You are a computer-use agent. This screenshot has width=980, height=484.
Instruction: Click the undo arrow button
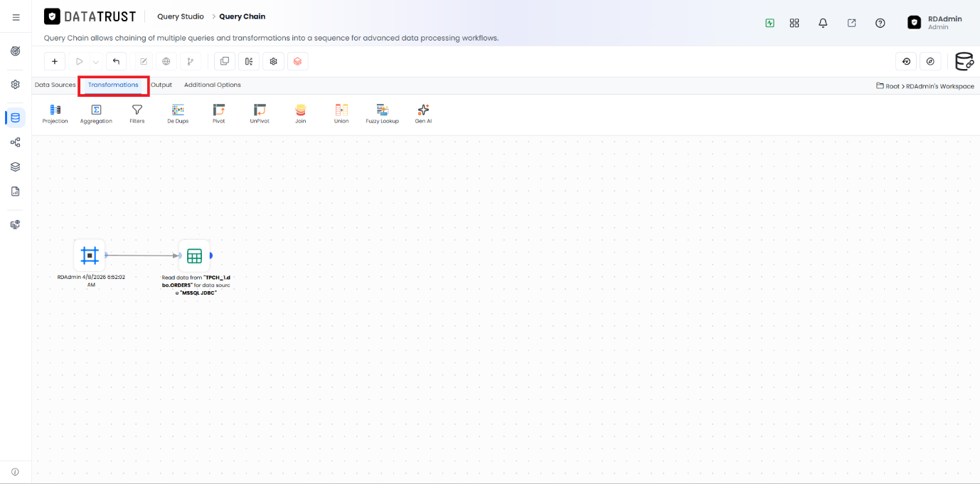(x=117, y=61)
